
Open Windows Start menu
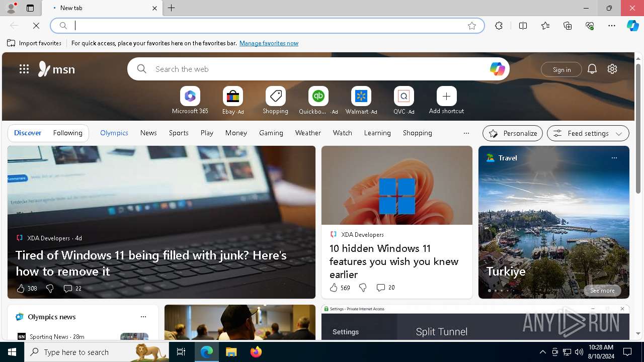(12, 352)
